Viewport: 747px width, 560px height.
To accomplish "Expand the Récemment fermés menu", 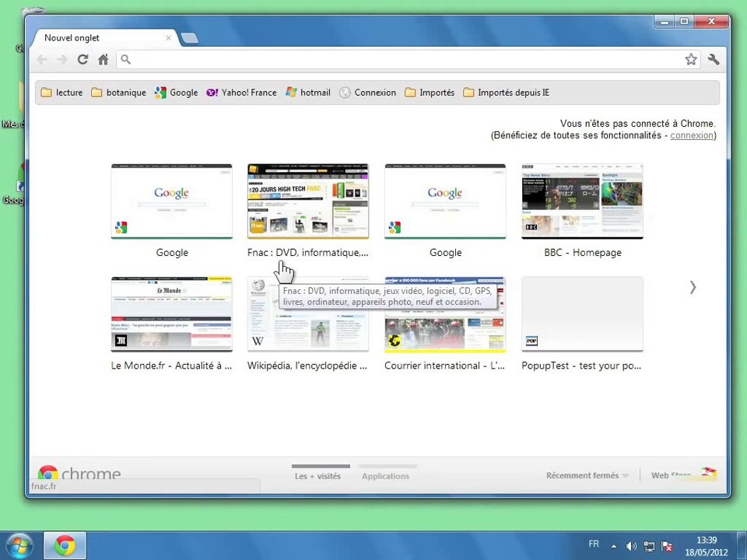I will (587, 475).
